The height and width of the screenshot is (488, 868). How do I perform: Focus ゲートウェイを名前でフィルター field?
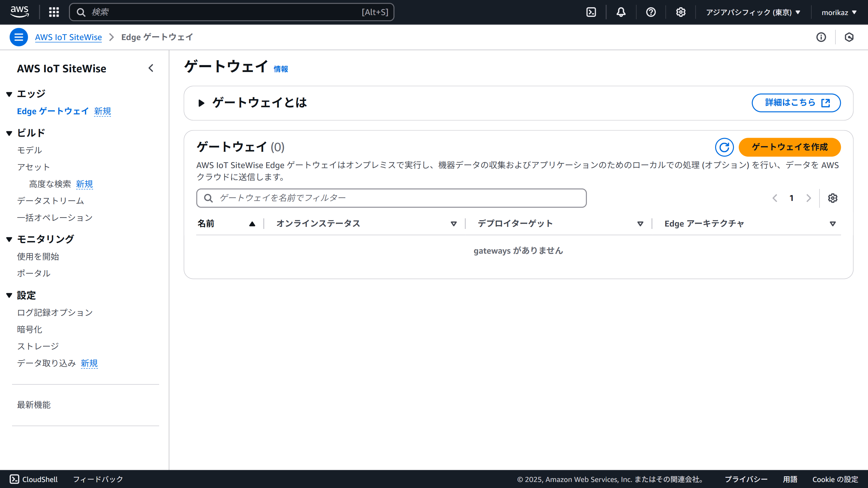(391, 198)
